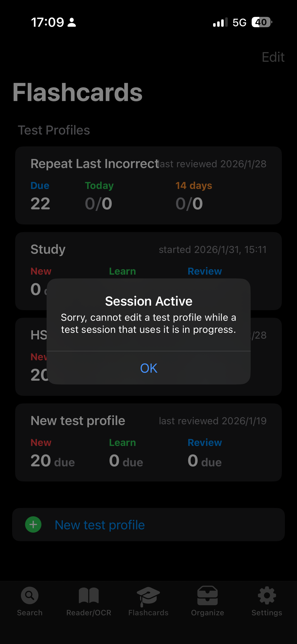Tap the 14 days stat label
Image resolution: width=297 pixels, height=644 pixels.
click(x=194, y=186)
